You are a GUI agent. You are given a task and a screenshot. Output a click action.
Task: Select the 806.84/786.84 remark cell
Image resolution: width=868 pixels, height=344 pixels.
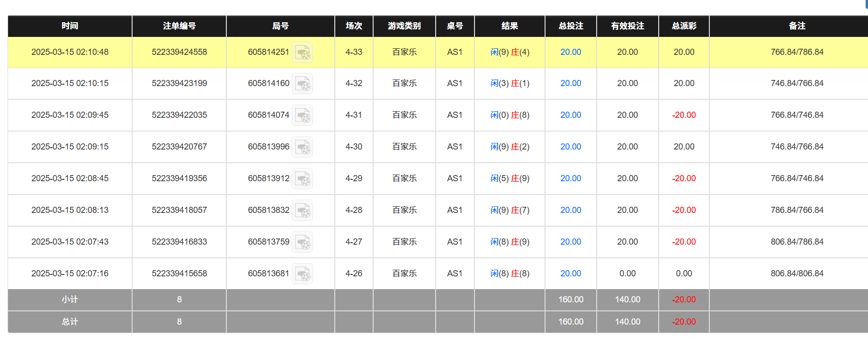tap(796, 242)
